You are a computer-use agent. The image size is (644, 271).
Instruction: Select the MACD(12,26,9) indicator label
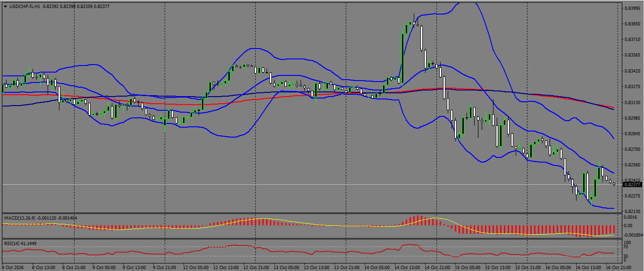(20, 218)
